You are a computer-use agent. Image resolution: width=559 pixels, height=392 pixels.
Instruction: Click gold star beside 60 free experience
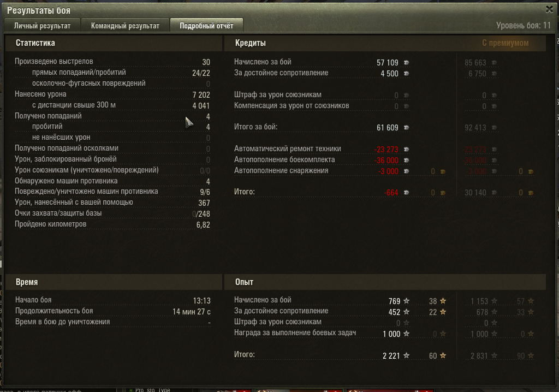tap(443, 355)
